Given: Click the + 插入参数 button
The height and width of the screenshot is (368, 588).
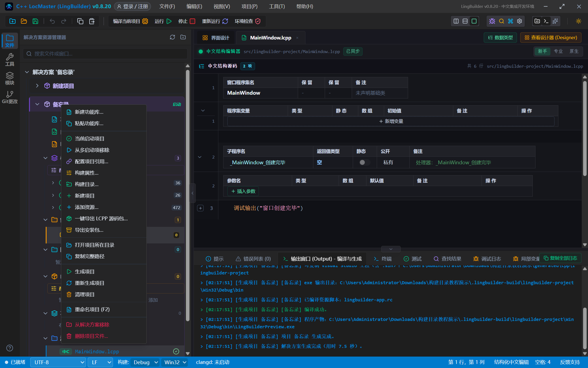Looking at the screenshot, I should coord(243,191).
